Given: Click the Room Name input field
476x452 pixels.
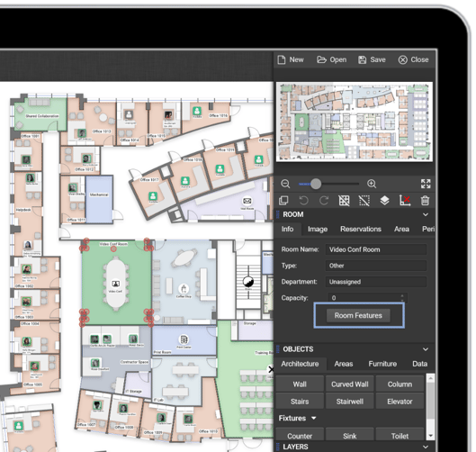Looking at the screenshot, I should [376, 249].
